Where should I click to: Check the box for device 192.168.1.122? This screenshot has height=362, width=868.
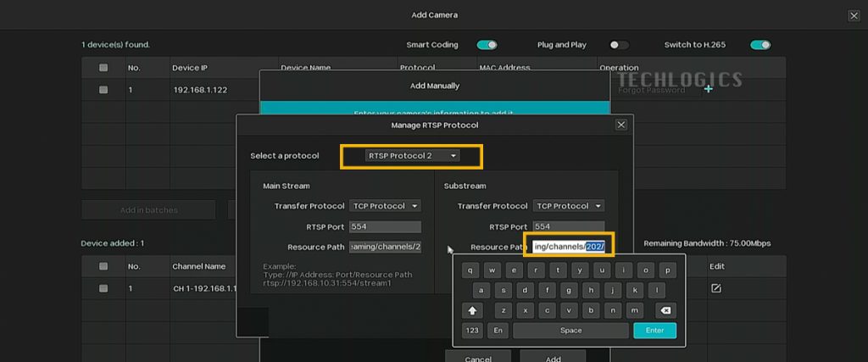tap(103, 89)
